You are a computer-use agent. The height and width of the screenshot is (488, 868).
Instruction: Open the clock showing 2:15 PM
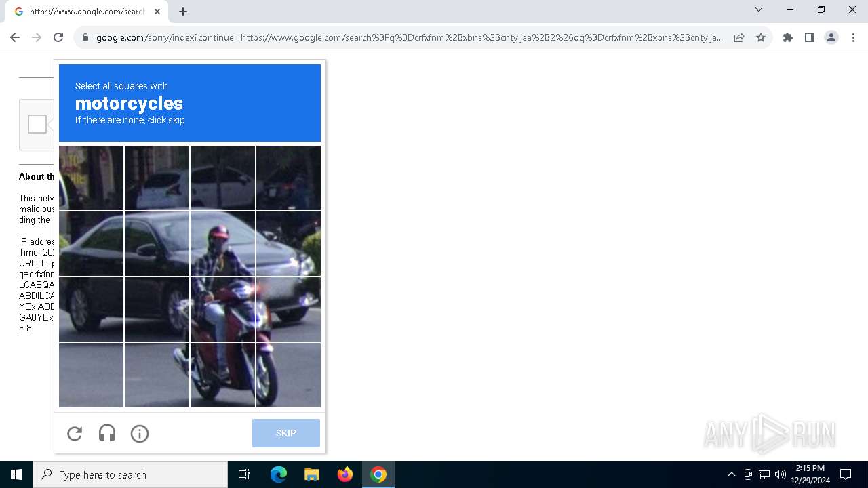click(x=810, y=474)
